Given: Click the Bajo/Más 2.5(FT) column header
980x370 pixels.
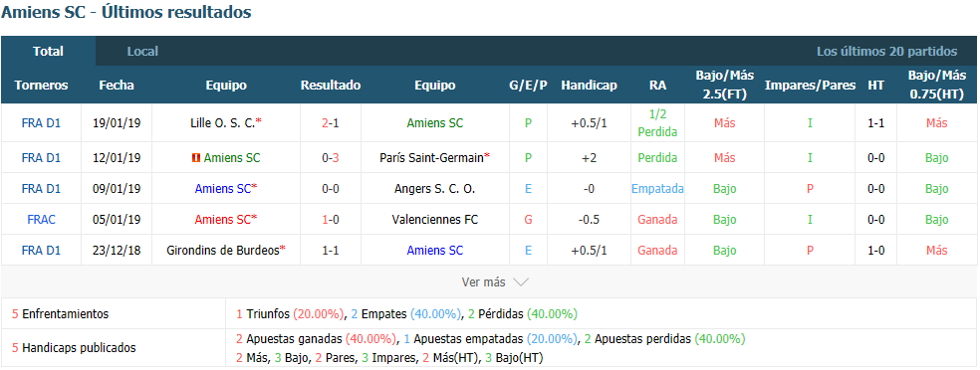Looking at the screenshot, I should pyautogui.click(x=724, y=86).
